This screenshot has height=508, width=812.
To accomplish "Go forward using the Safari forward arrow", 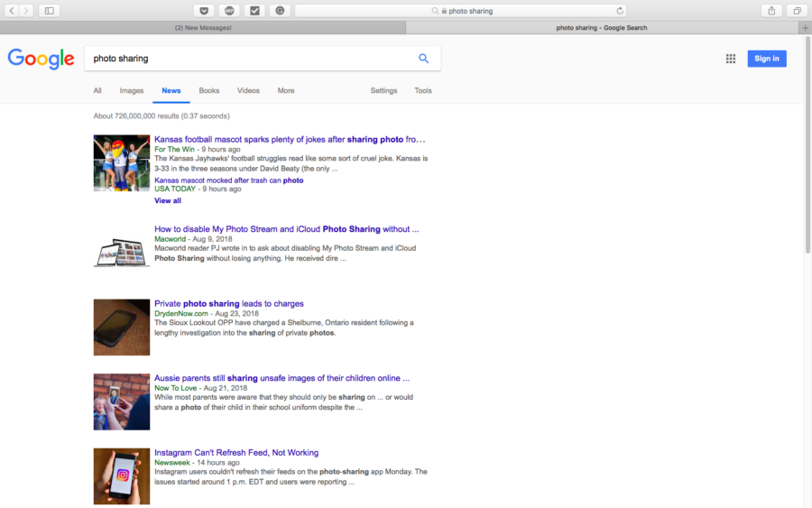I will pos(26,10).
